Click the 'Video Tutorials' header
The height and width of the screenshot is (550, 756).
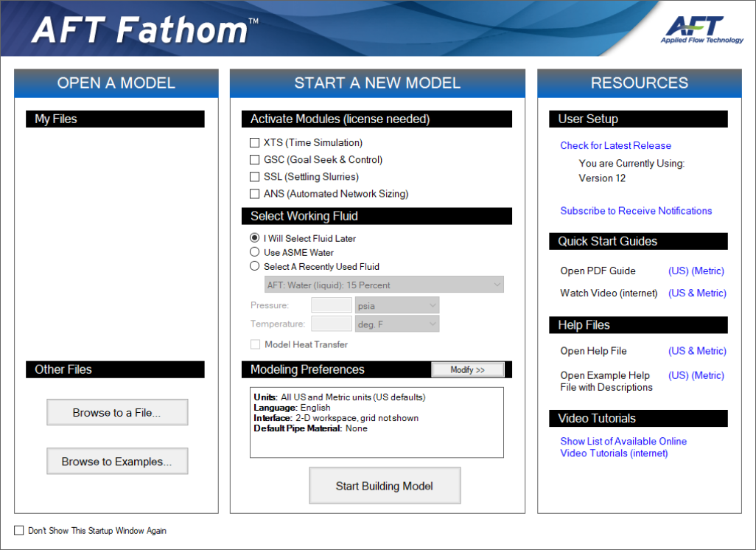click(638, 418)
